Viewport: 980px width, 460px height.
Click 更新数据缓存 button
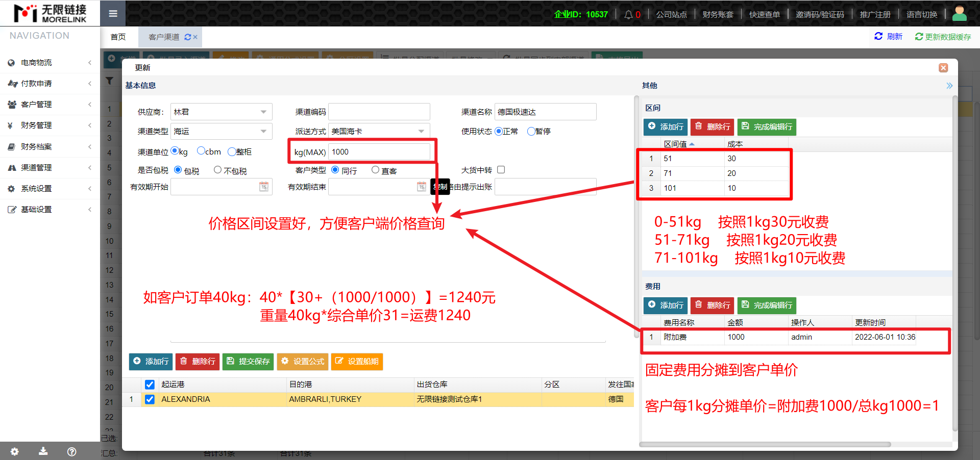943,37
